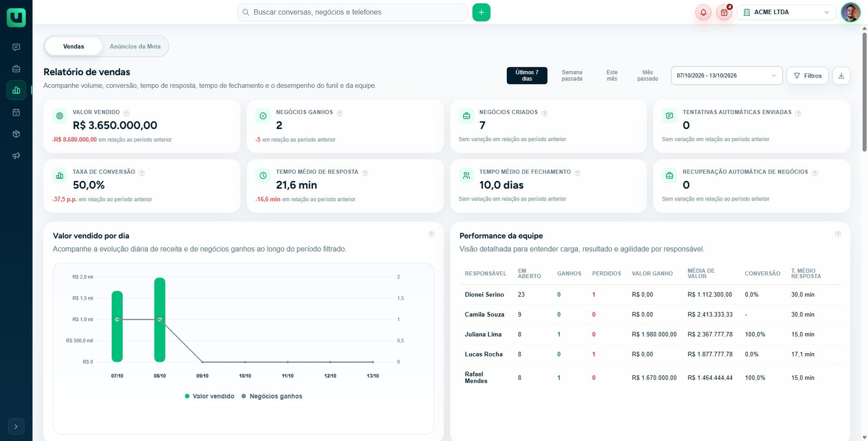Open the Filtros button
868x441 pixels.
808,76
